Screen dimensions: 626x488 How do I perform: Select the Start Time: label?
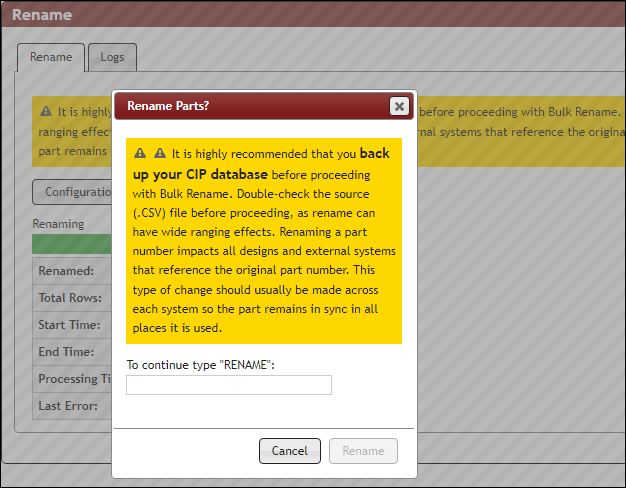pos(69,325)
